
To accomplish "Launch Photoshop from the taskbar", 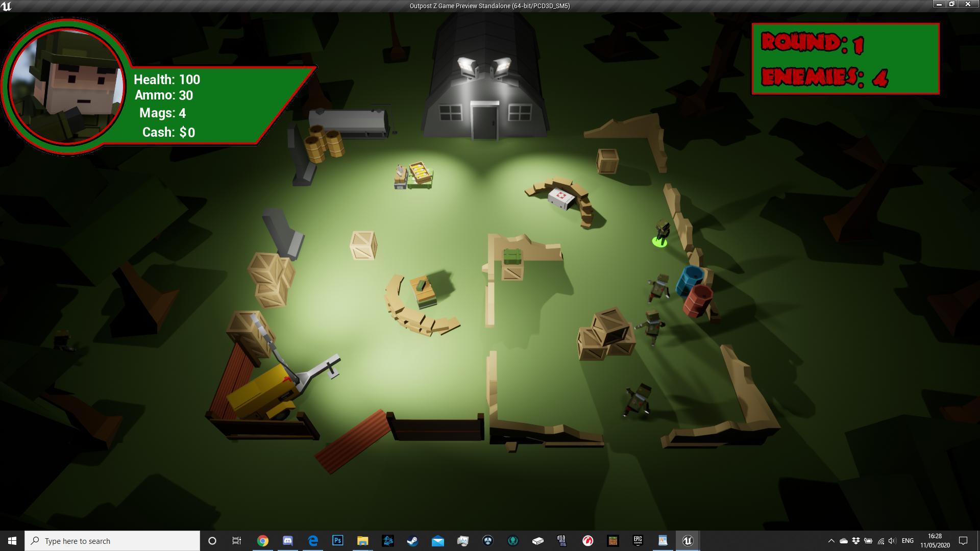I will [x=337, y=541].
